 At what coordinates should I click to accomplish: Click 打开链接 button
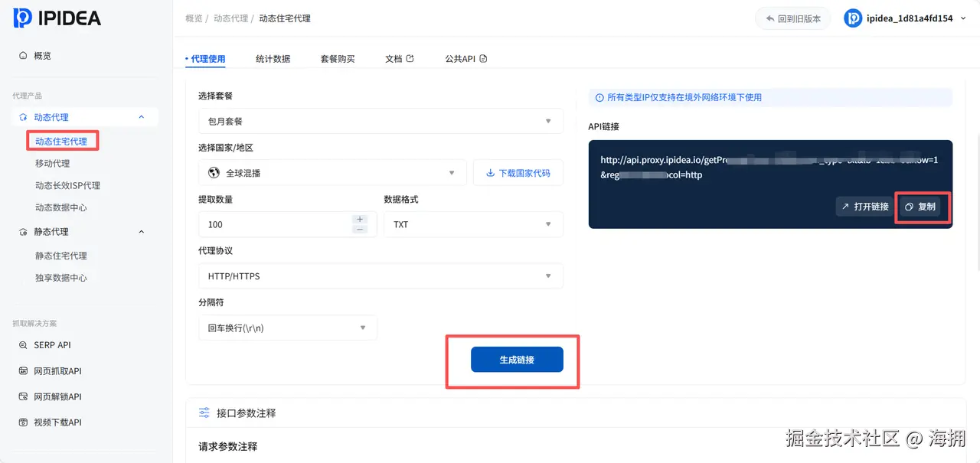pos(864,207)
